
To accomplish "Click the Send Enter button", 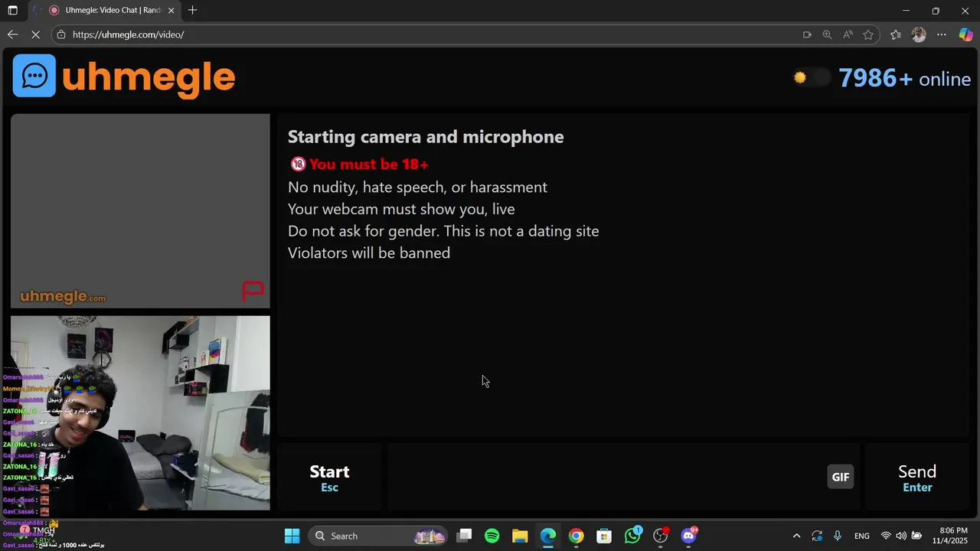I will coord(917,478).
